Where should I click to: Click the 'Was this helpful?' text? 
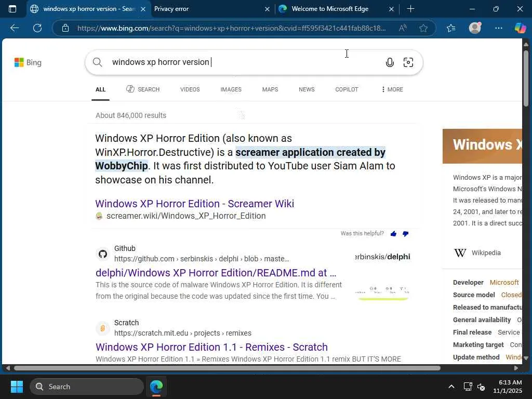pos(362,233)
